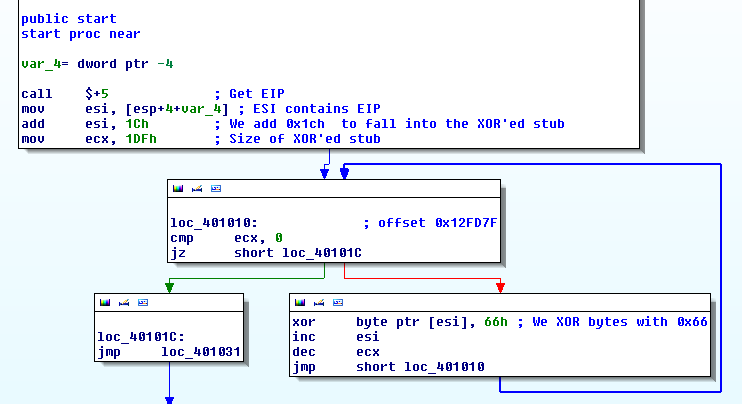Follow the 'loc_401031' jmp target
This screenshot has width=742, height=404.
point(200,352)
